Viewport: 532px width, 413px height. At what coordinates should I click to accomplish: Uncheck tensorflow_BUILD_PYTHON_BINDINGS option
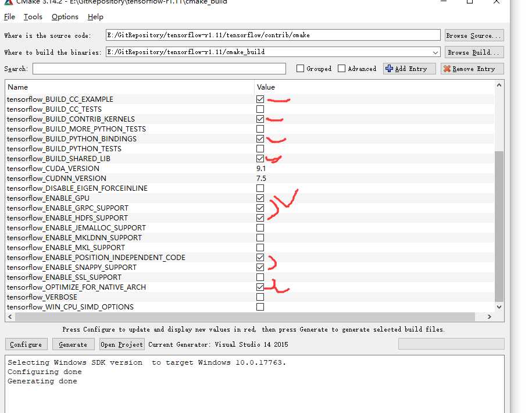[260, 139]
